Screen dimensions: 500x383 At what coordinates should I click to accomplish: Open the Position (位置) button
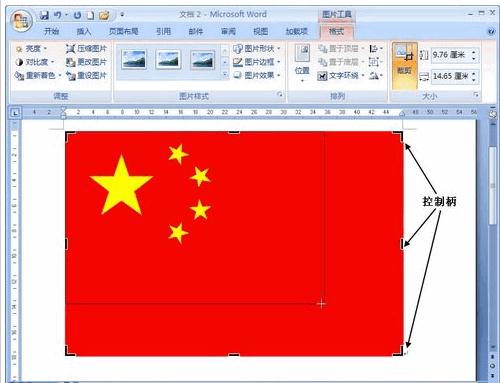[x=302, y=63]
